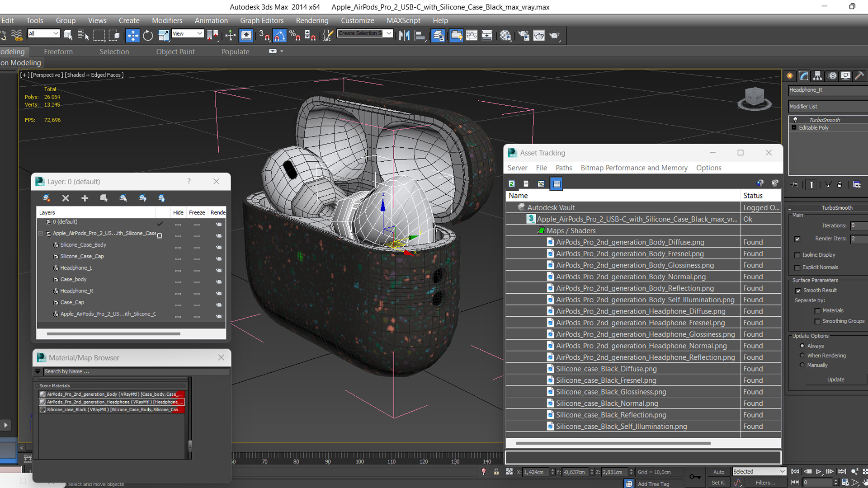Open Curve Editor from toolbar

click(472, 35)
